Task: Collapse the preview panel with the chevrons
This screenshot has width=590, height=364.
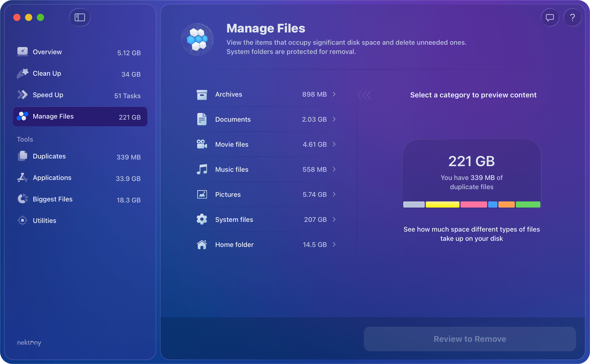Action: tap(364, 95)
